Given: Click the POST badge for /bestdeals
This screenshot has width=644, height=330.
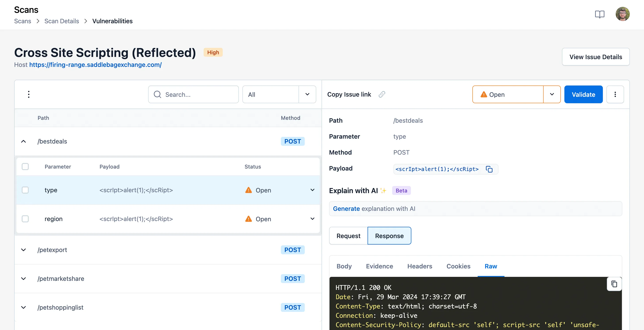Looking at the screenshot, I should pos(293,142).
